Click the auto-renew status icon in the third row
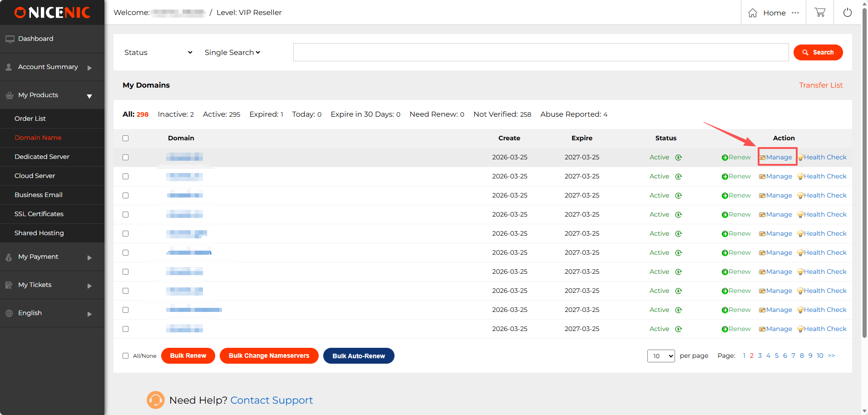Image resolution: width=868 pixels, height=415 pixels. click(x=679, y=196)
